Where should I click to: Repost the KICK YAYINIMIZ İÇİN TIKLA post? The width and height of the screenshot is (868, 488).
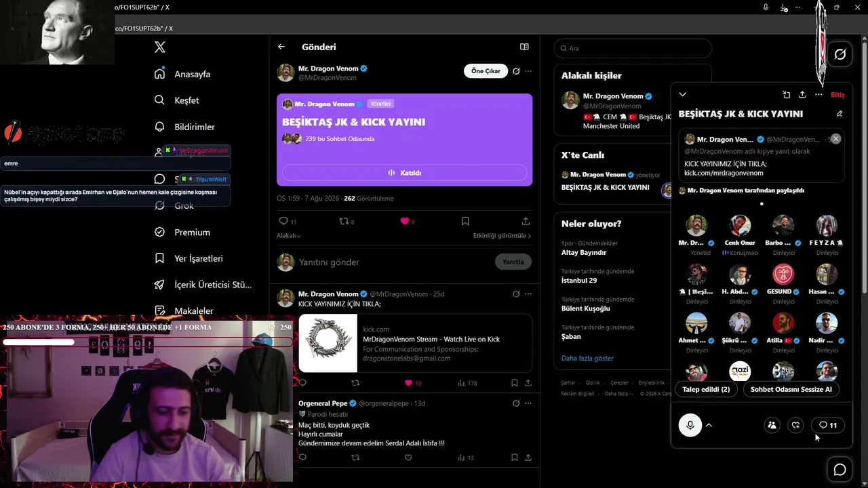pos(355,383)
